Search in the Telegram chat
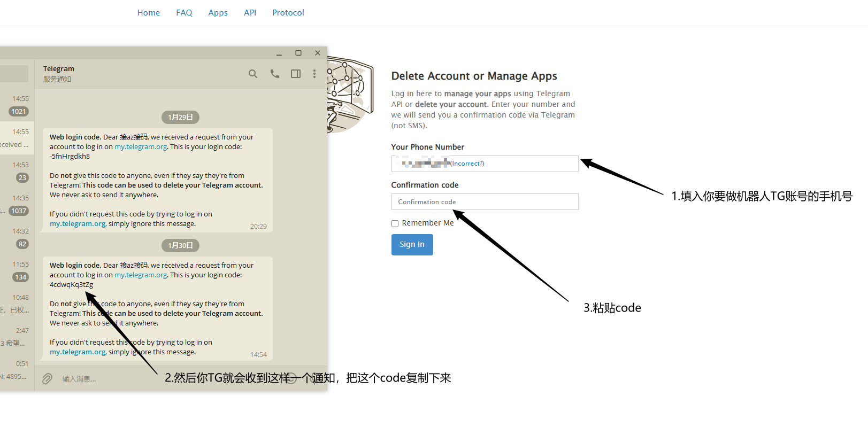868x435 pixels. [253, 74]
